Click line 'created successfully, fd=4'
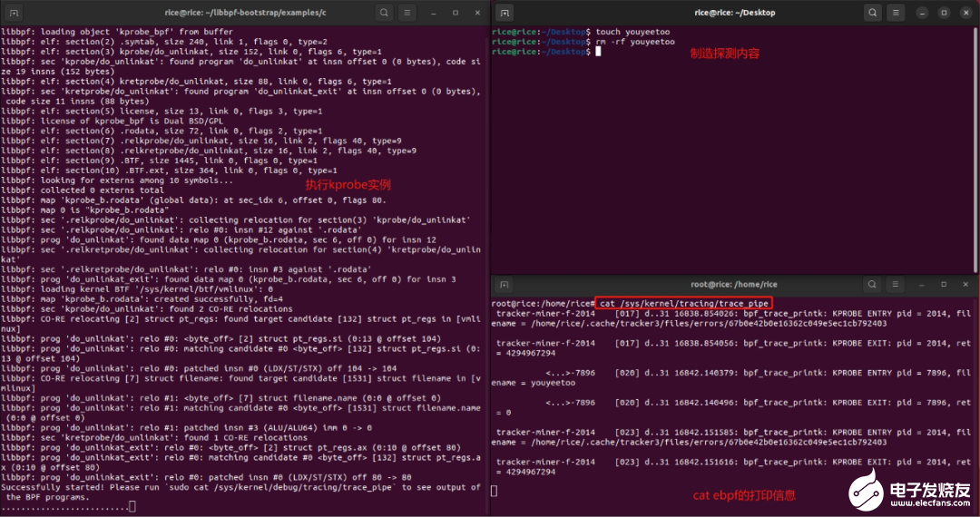 point(142,299)
